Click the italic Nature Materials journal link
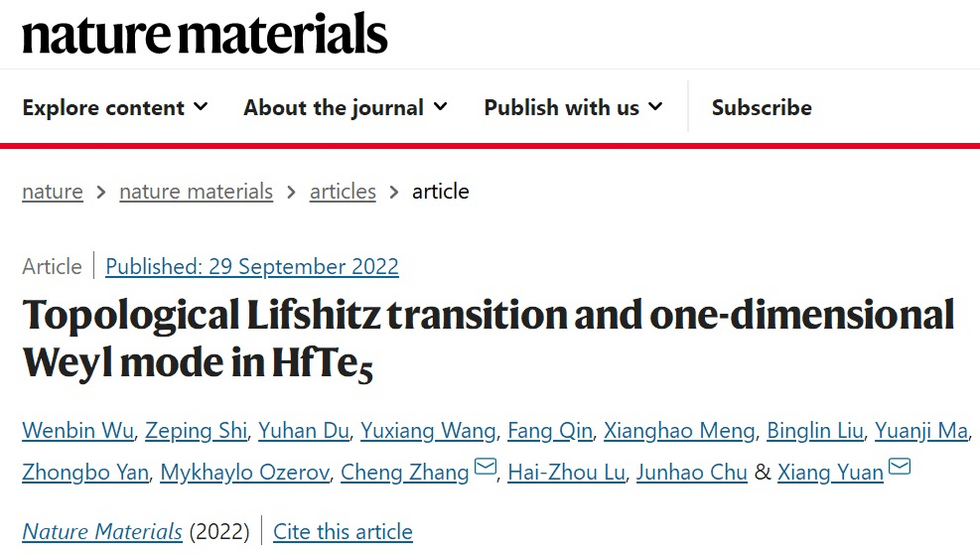 (x=102, y=531)
